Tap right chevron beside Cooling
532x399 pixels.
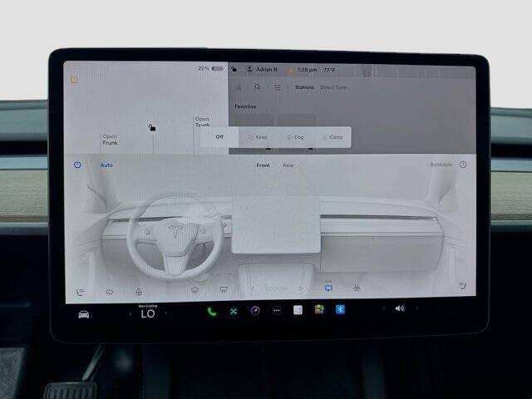300,288
